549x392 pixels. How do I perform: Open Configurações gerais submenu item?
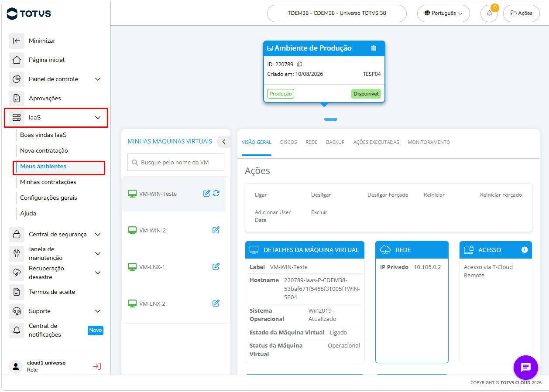48,198
